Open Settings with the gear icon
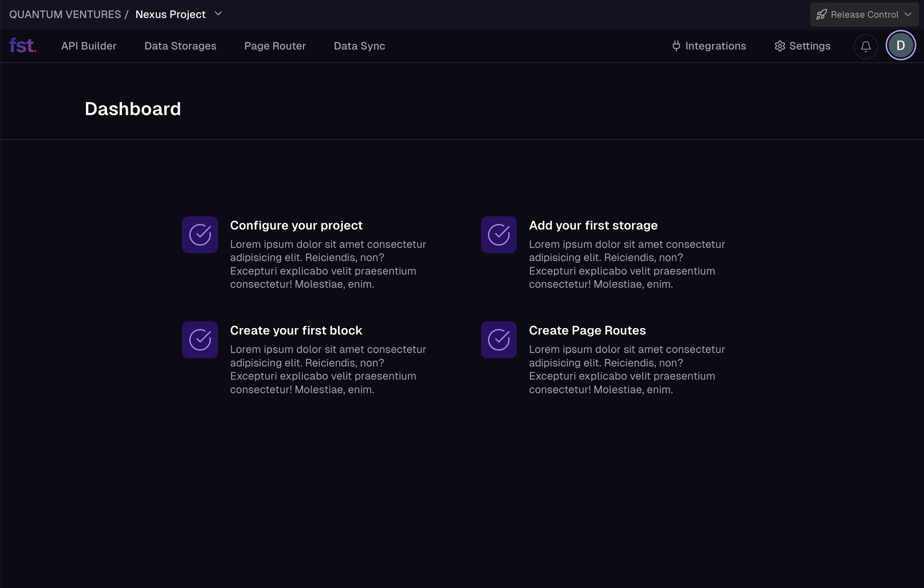 (x=779, y=46)
